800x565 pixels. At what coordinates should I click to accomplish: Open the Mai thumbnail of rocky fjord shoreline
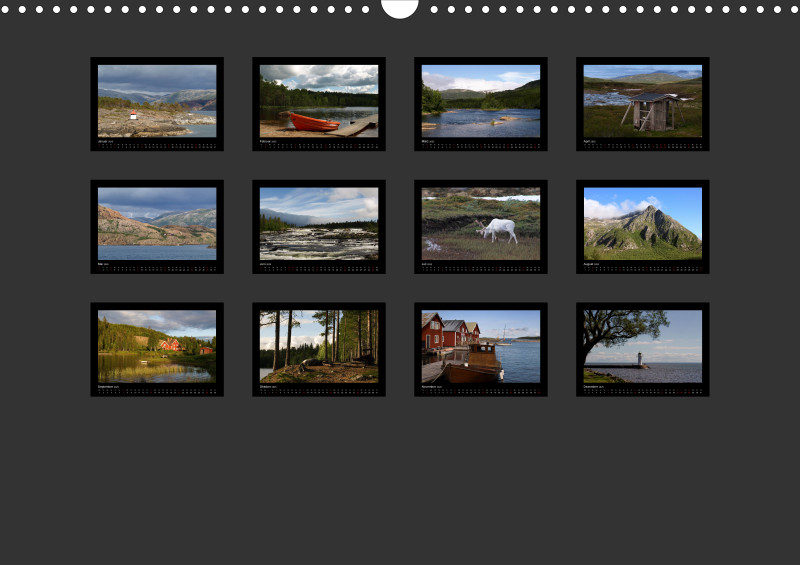(x=157, y=227)
